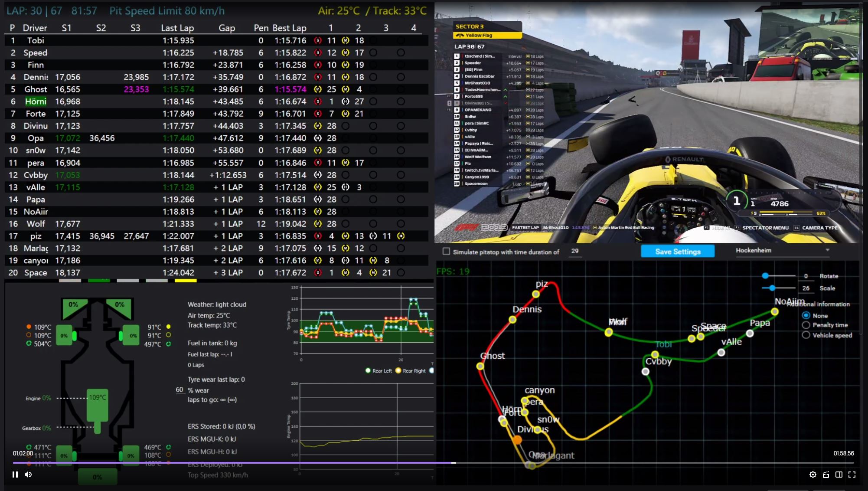Enable Simulate pitstop checkbox
Screen dimensions: 868x491
pyautogui.click(x=446, y=251)
